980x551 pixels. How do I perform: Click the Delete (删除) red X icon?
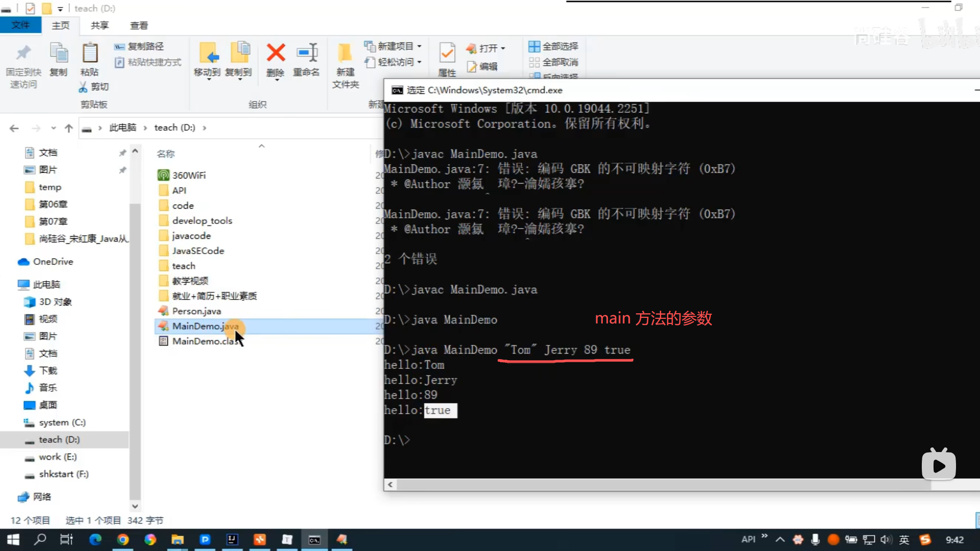(x=276, y=53)
